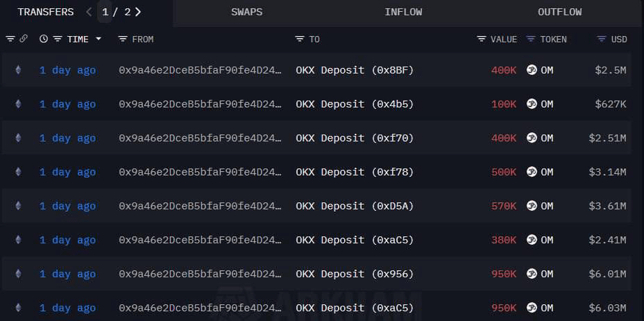Click the 500K value cell

tap(504, 172)
